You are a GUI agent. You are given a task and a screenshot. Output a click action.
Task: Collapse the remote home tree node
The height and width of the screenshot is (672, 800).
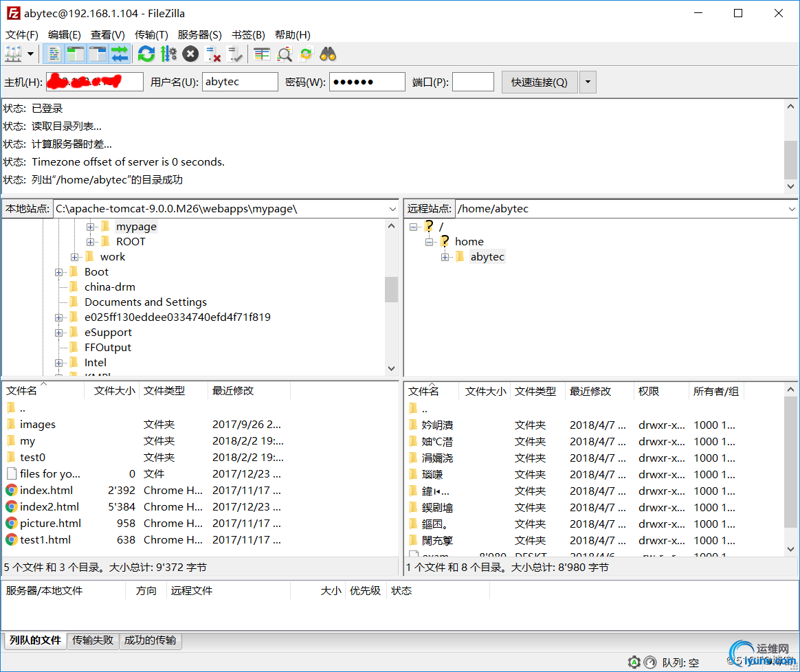click(x=429, y=242)
